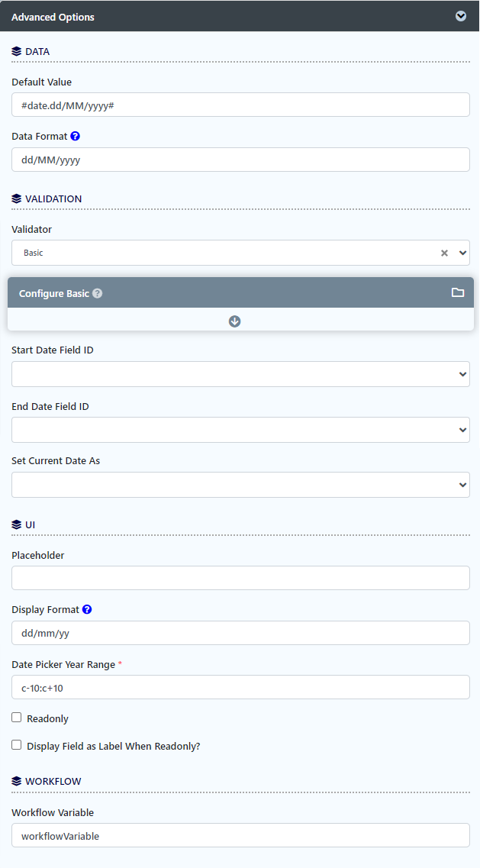Collapse the Advanced Options panel chevron
Screen dimensions: 480x868
[x=461, y=16]
